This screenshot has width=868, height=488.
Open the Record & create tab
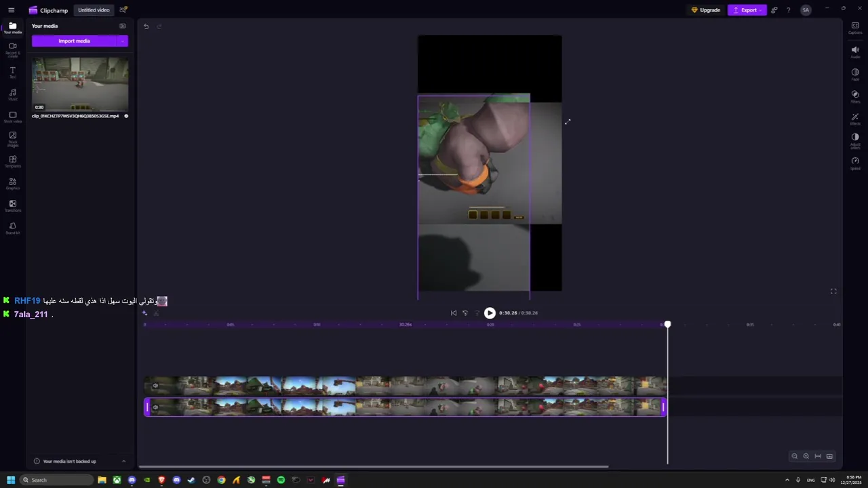(x=12, y=50)
